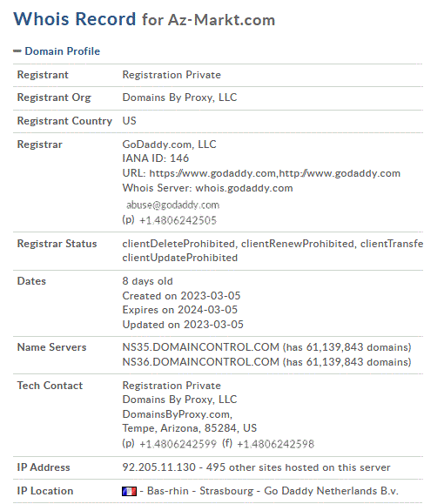Click the abuse@godaddy.com email image

click(172, 205)
